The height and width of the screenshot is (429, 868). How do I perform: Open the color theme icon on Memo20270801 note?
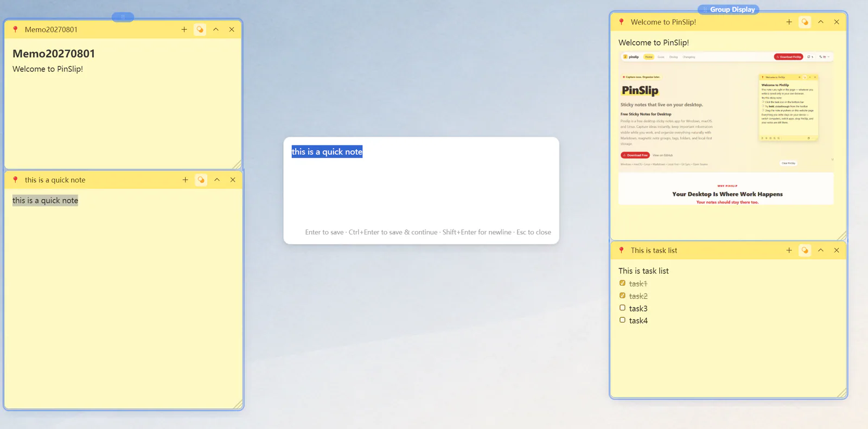click(200, 29)
